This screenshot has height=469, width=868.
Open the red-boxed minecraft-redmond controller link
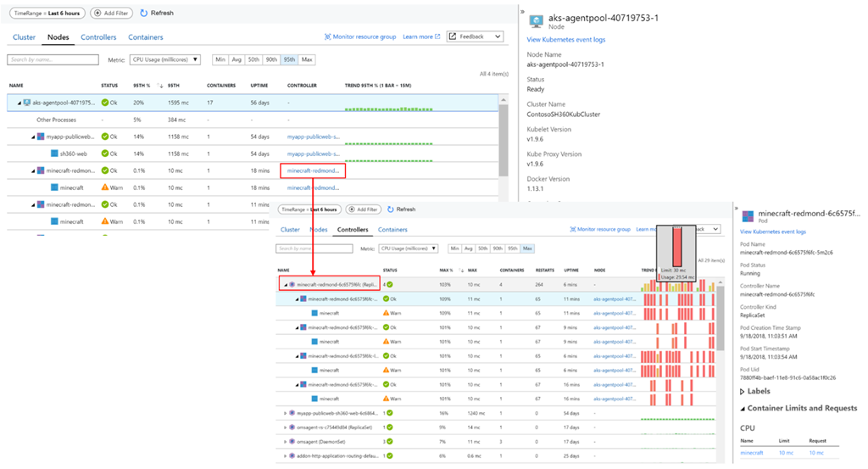313,170
